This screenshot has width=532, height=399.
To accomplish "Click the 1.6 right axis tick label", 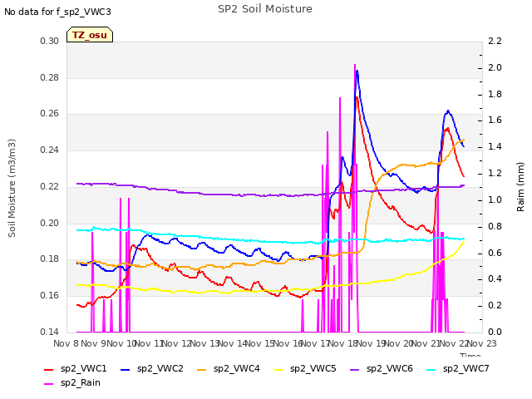I will click(x=495, y=121).
